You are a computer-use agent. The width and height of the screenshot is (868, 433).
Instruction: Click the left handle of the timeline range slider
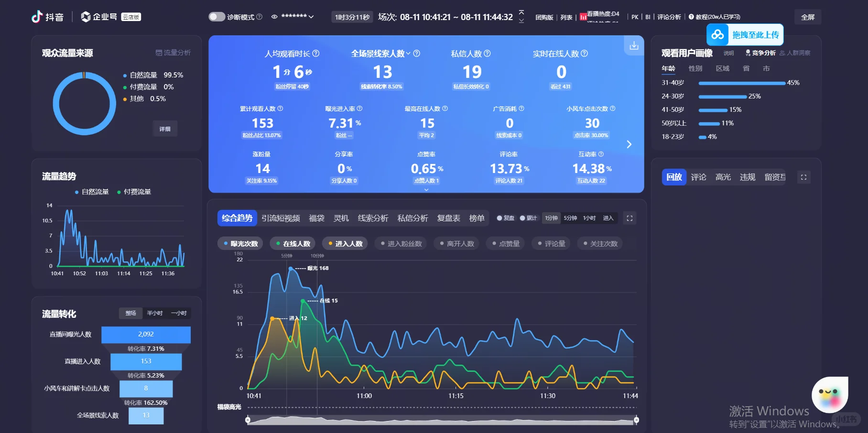point(248,420)
